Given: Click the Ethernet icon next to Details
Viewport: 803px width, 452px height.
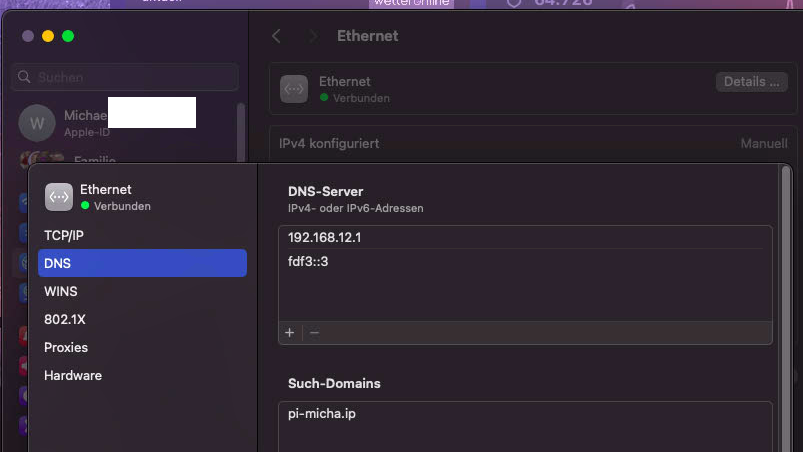Looking at the screenshot, I should click(x=294, y=89).
